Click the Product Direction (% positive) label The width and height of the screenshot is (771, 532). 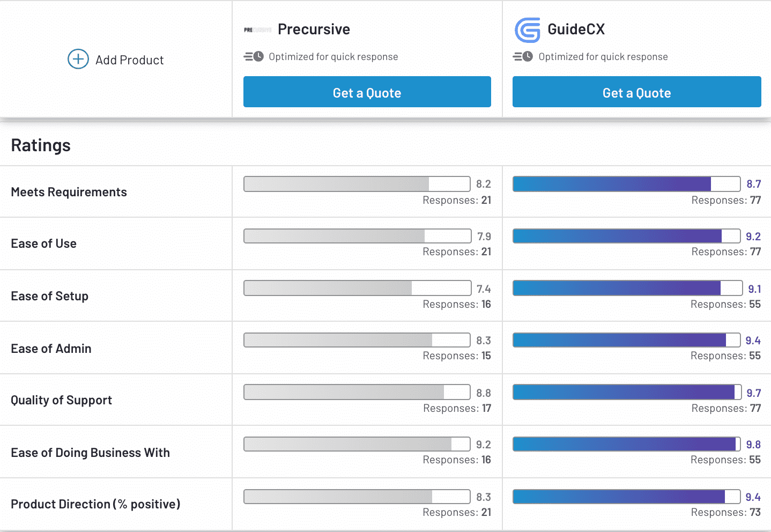[95, 504]
